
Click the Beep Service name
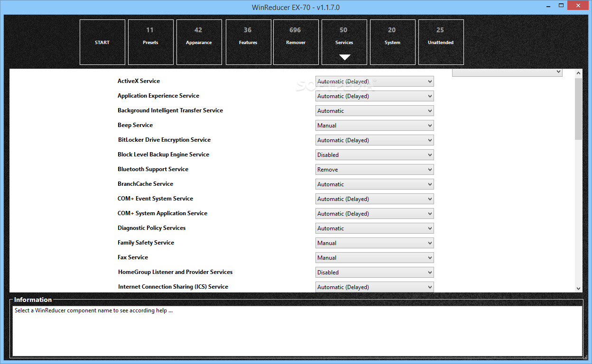[x=135, y=125]
